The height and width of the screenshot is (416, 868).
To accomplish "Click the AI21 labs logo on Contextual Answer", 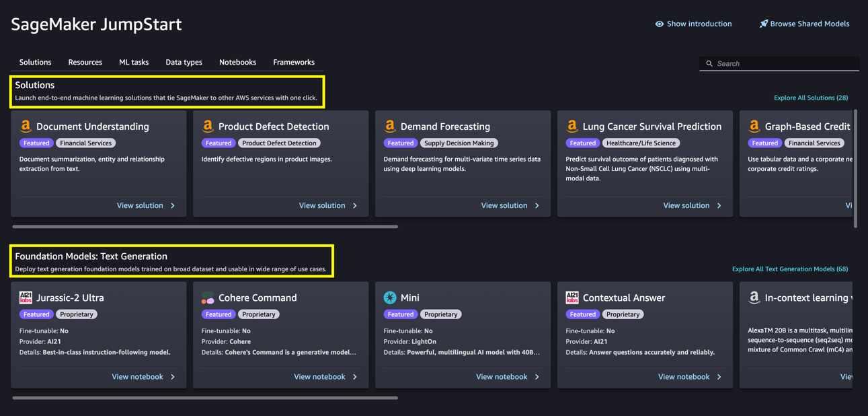I will (572, 298).
